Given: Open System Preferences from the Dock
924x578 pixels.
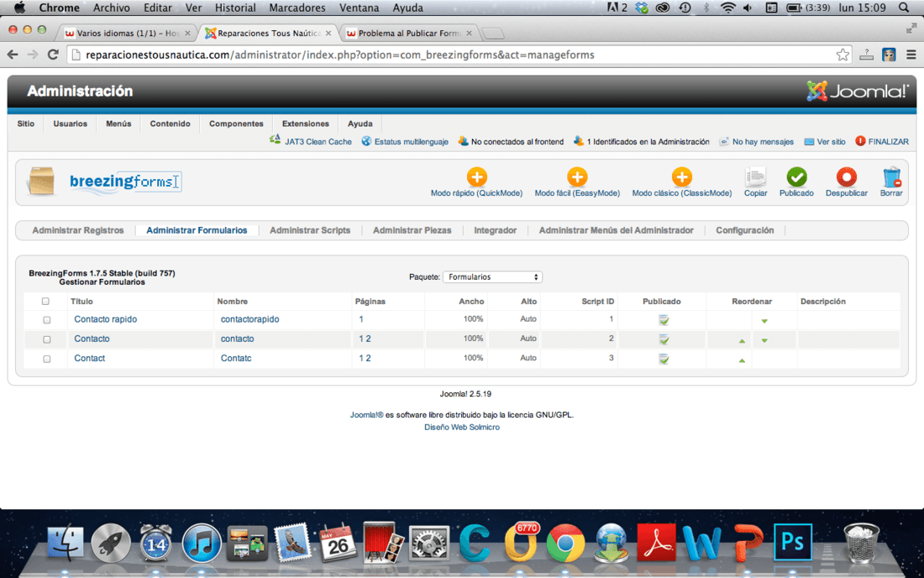Looking at the screenshot, I should (x=429, y=542).
